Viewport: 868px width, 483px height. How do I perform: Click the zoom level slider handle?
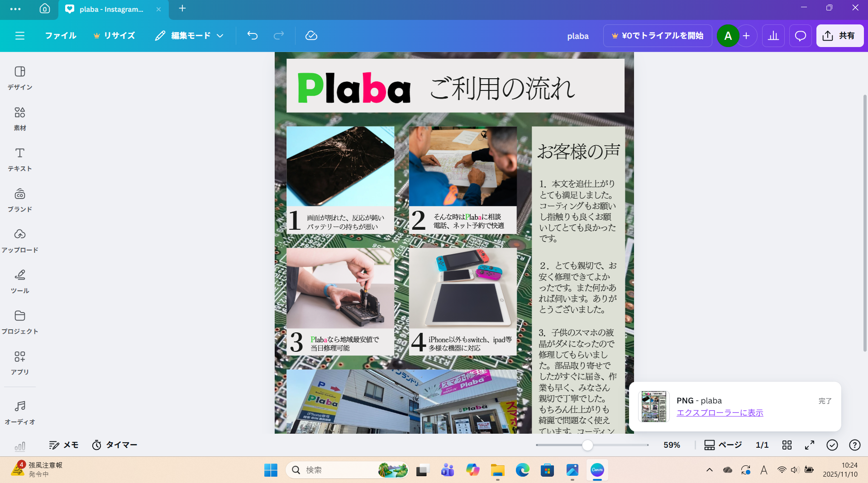587,445
